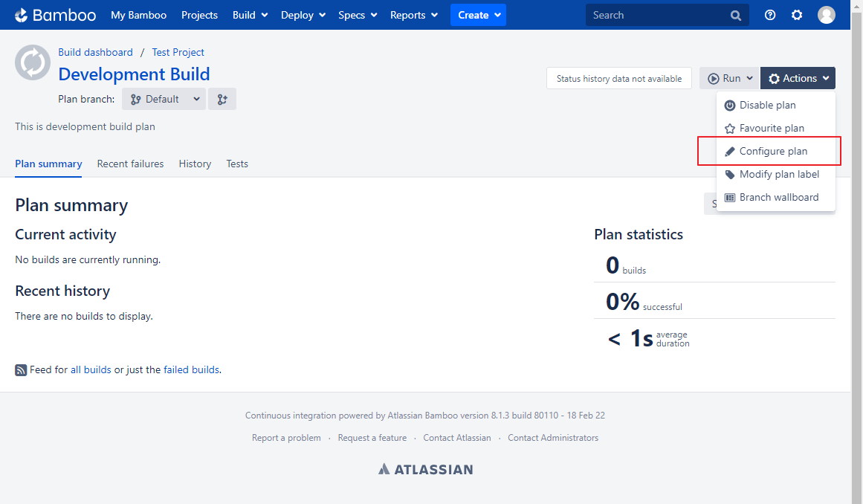Click the RSS feed icon
Viewport: 863px width, 504px height.
[x=21, y=370]
